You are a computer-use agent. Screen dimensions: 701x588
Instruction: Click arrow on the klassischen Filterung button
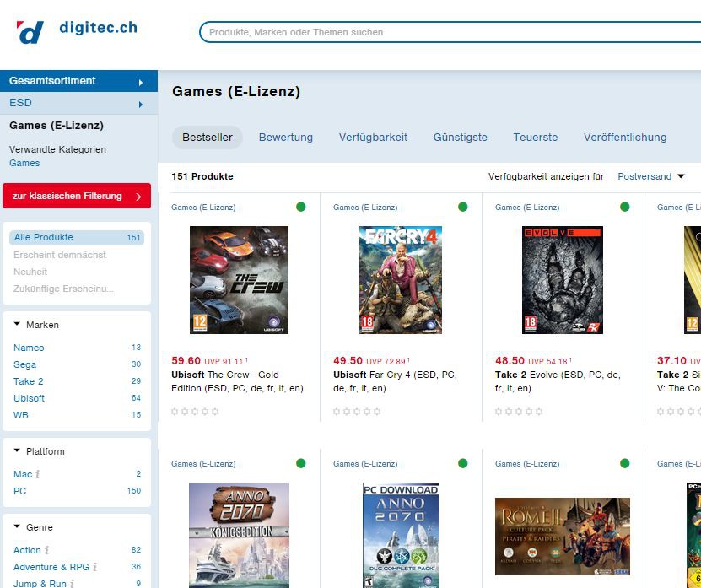coord(138,197)
